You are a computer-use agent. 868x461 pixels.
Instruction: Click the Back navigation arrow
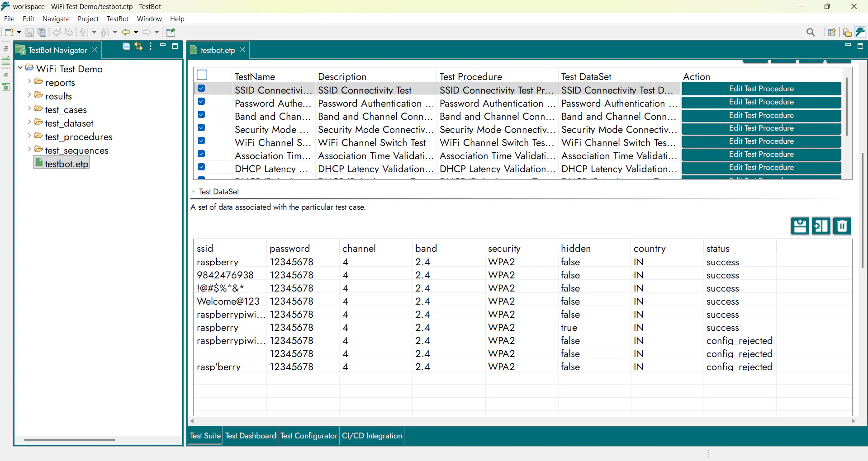(125, 32)
